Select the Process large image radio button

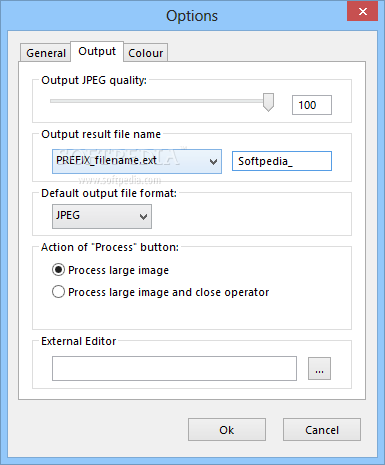click(x=58, y=270)
